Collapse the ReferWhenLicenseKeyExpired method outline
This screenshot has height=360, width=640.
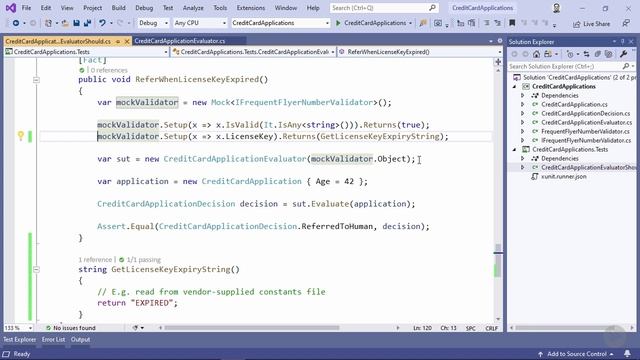point(36,80)
